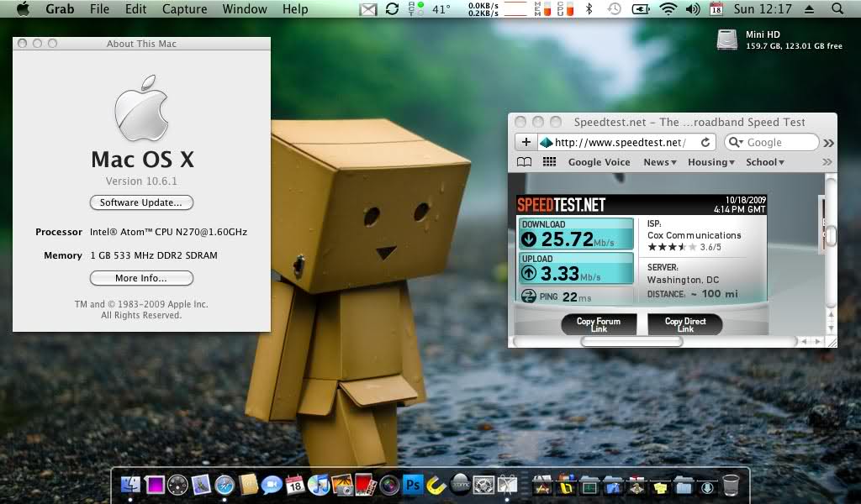Click the Add Bookmark plus button
The image size is (861, 504).
526,142
